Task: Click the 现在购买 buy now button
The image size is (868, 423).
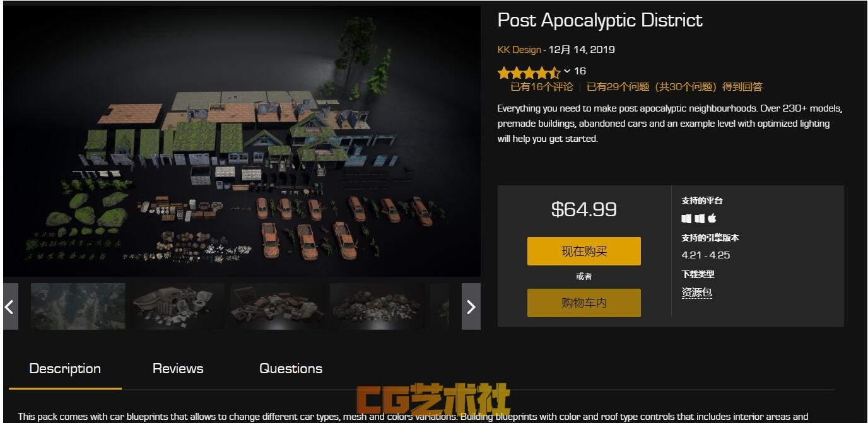Action: [584, 252]
